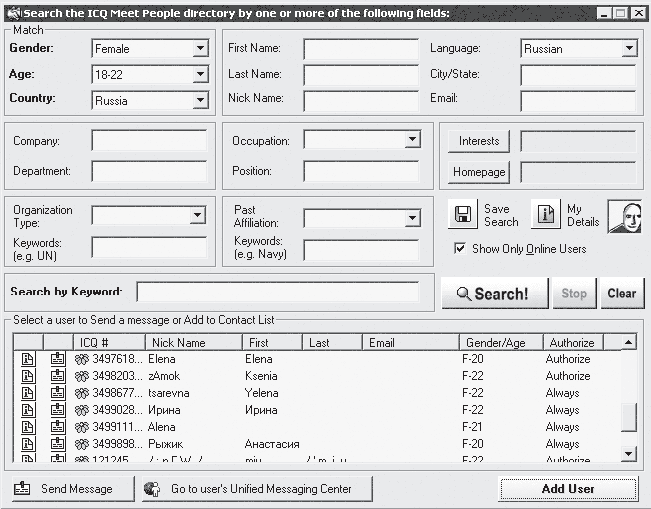This screenshot has height=509, width=651.
Task: Open info icon for Elena's row
Action: [28, 359]
